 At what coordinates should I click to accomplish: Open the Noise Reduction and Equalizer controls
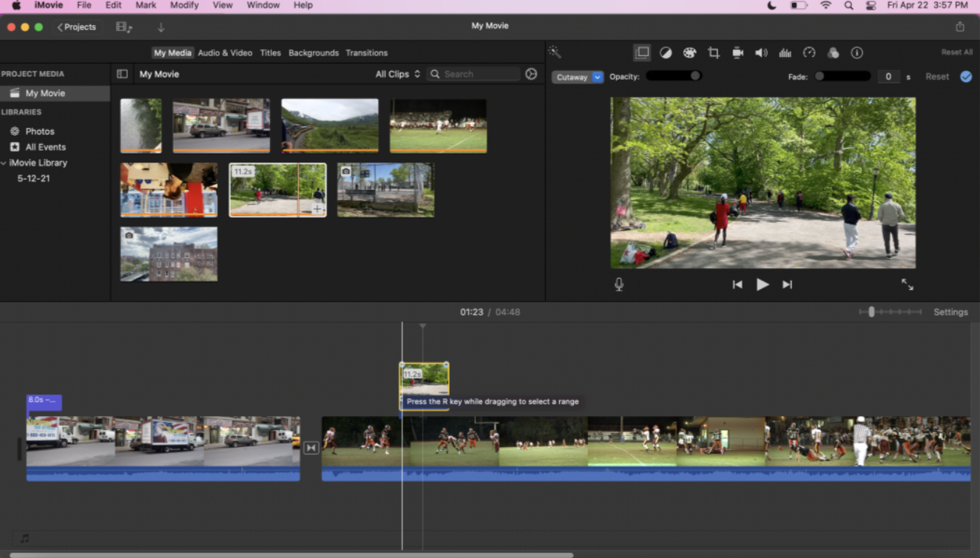tap(785, 52)
